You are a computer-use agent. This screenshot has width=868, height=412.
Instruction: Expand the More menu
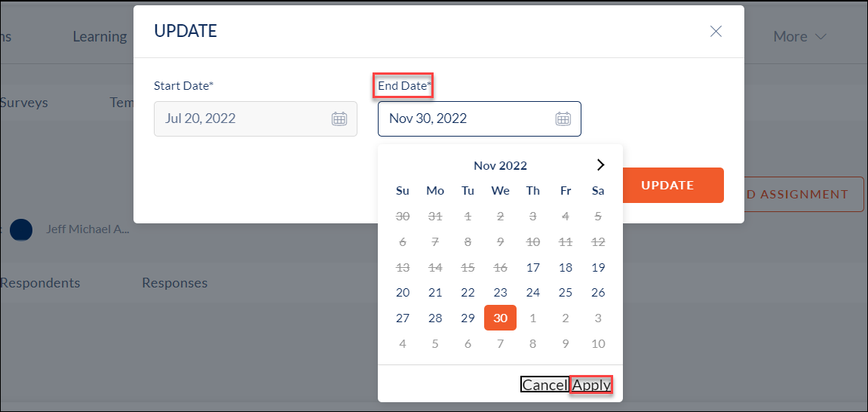pos(799,36)
